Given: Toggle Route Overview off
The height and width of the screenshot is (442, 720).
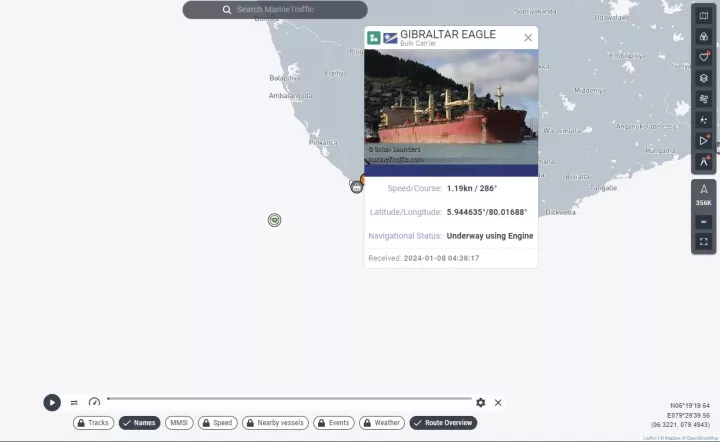Looking at the screenshot, I should 443,423.
